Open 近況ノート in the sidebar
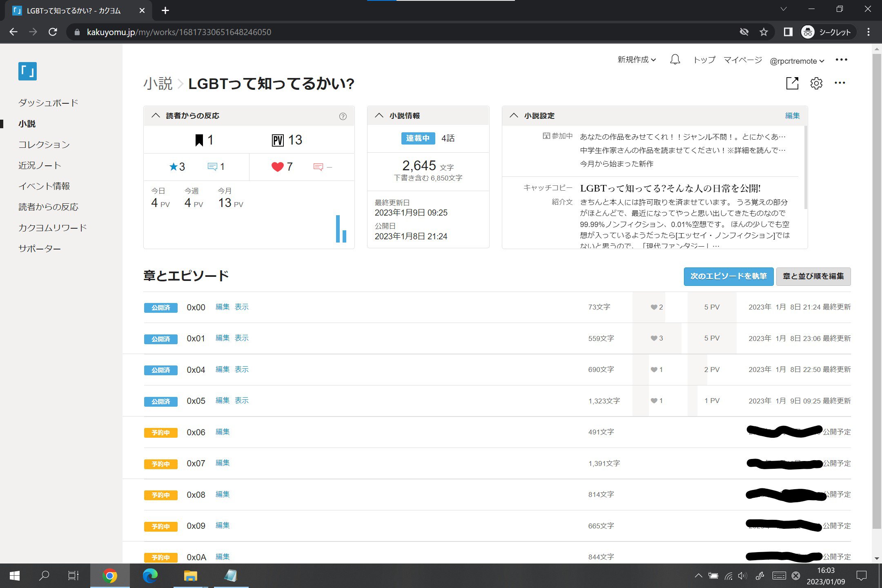 click(x=40, y=165)
